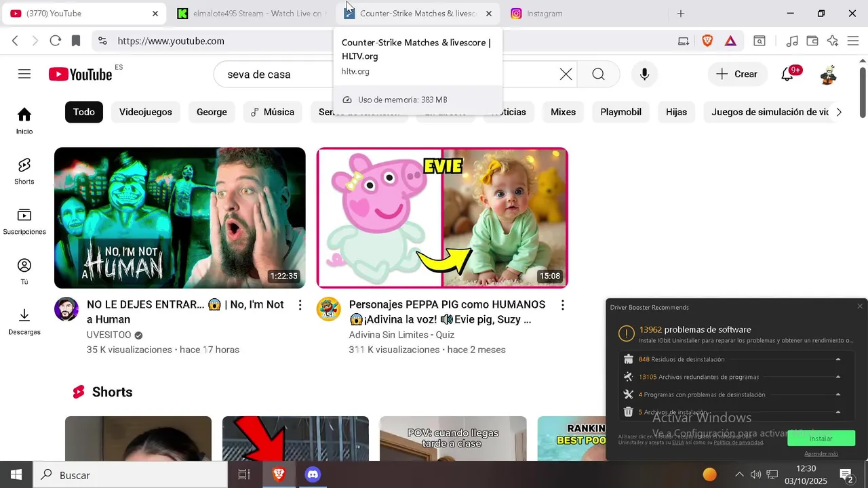
Task: Collapse Programas con problemas de desinstalación row
Action: 838,394
